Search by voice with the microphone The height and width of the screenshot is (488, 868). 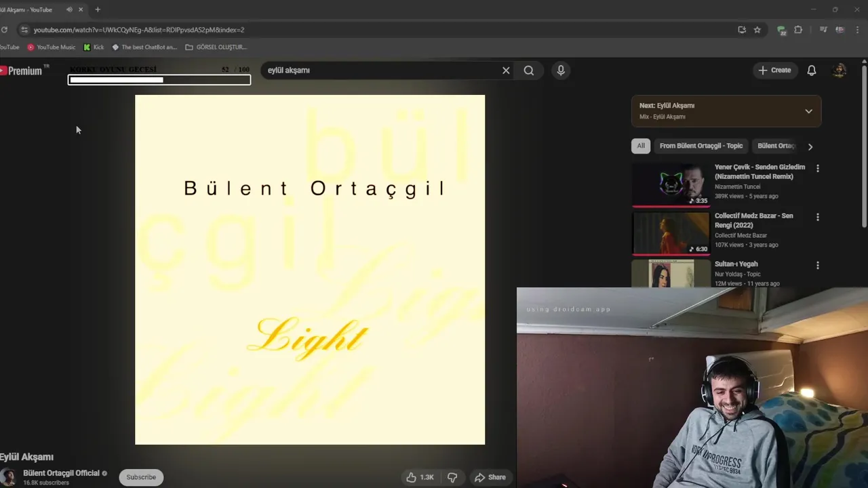point(561,70)
